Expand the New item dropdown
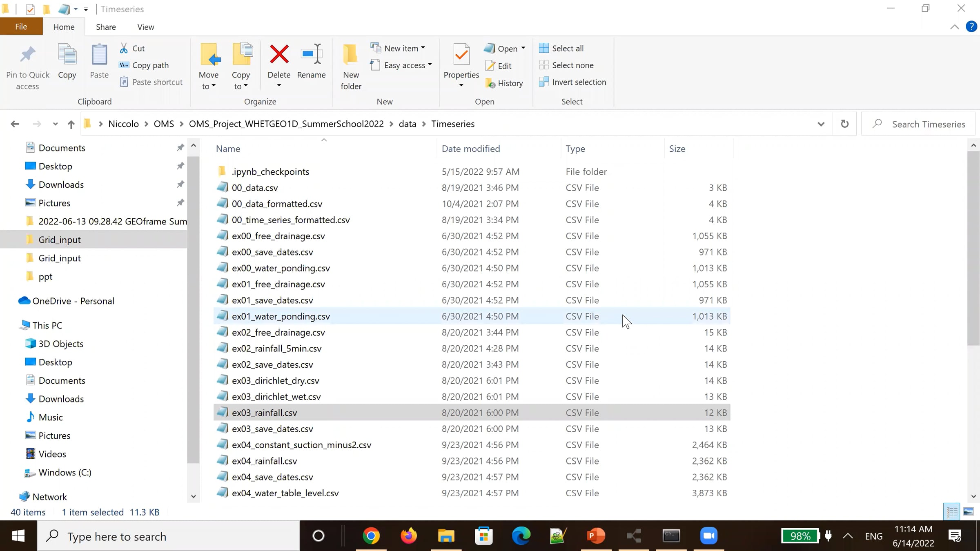980x551 pixels. (x=423, y=48)
